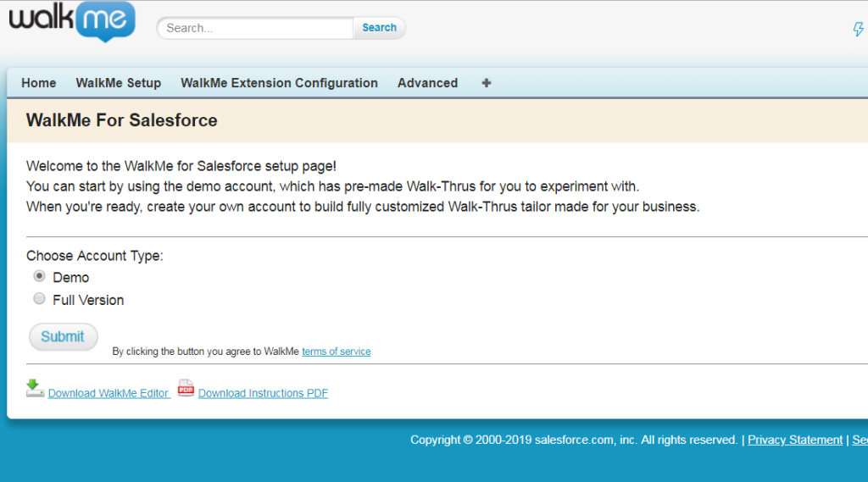Select the Demo account type radio button
The image size is (868, 482).
pyautogui.click(x=39, y=276)
